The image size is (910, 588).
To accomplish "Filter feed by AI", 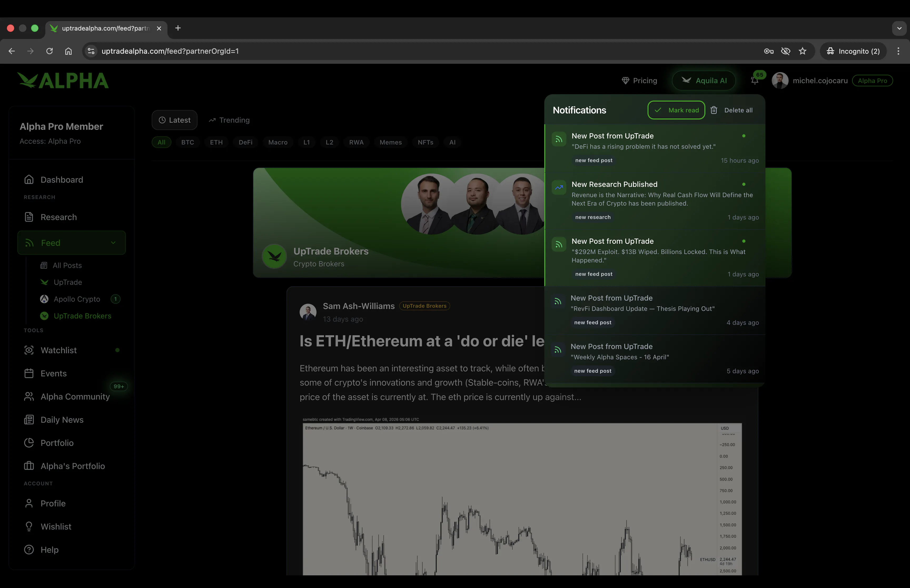I will [x=452, y=142].
